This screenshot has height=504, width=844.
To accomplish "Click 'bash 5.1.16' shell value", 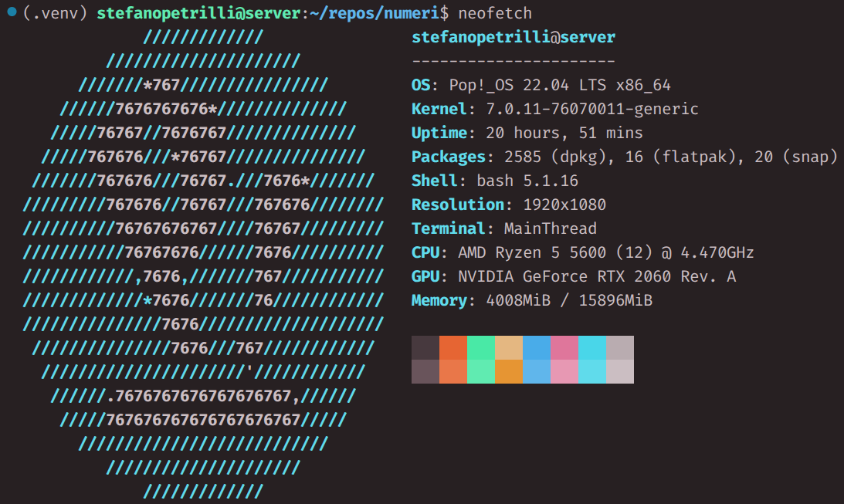I will 527,181.
